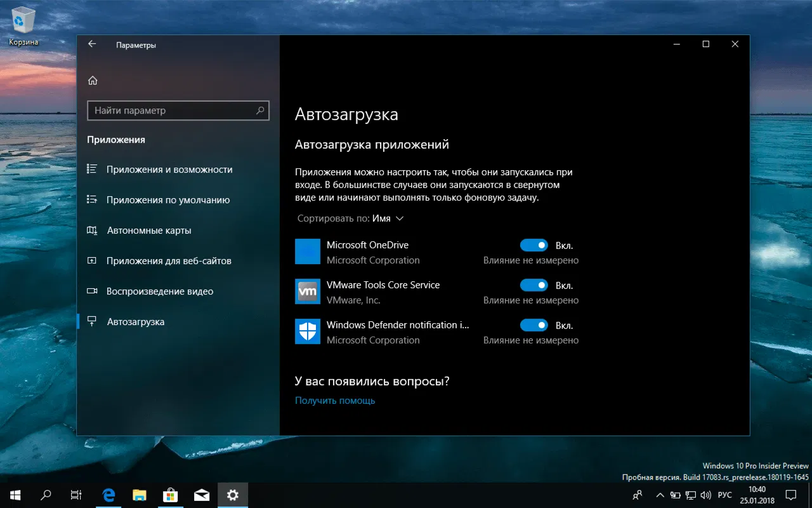Image resolution: width=812 pixels, height=508 pixels.
Task: Click the Windows Defender shield icon
Action: tap(308, 331)
